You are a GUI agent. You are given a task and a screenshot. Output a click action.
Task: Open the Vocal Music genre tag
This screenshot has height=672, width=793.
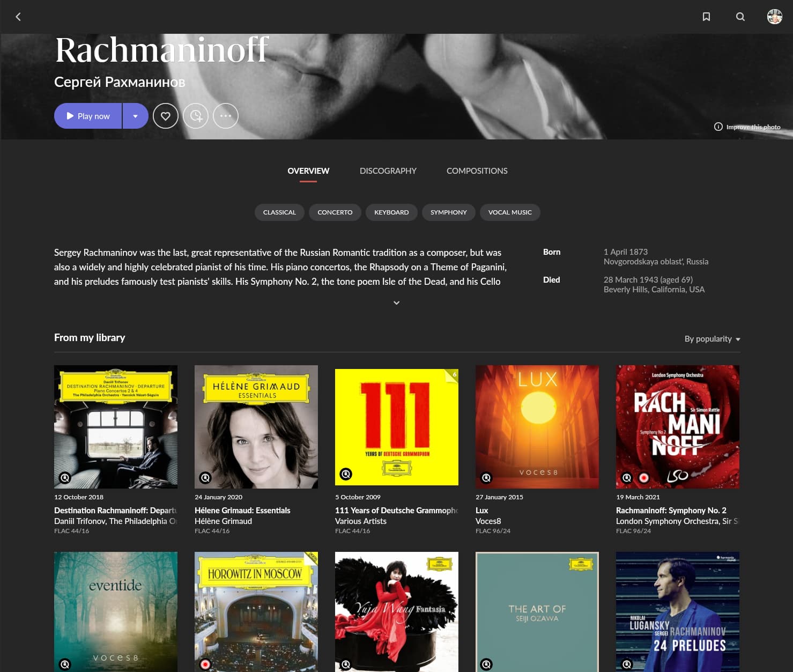pyautogui.click(x=510, y=212)
